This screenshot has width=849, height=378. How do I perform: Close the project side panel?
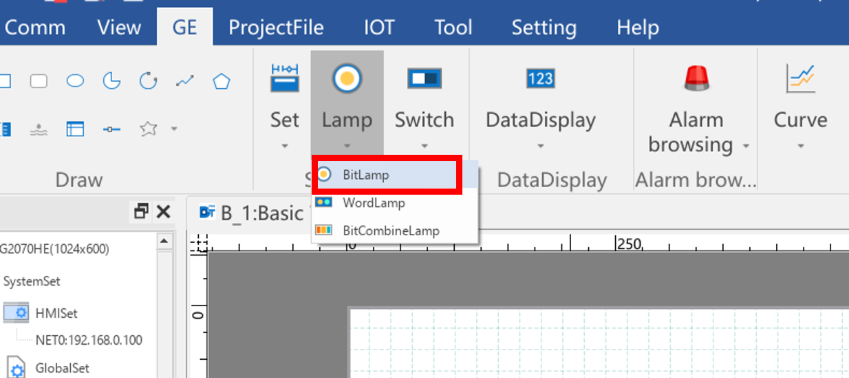[x=163, y=212]
